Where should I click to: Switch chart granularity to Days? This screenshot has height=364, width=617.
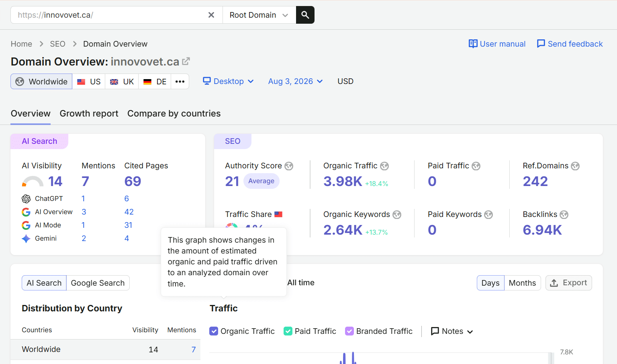[490, 283]
